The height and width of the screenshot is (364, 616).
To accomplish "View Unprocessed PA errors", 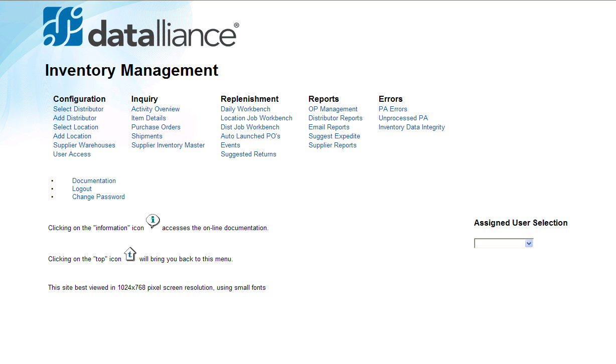I will click(403, 118).
